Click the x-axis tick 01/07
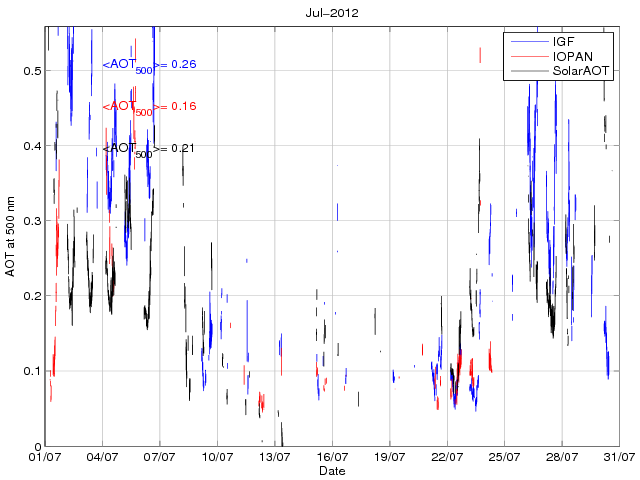This screenshot has width=640, height=480. click(45, 457)
